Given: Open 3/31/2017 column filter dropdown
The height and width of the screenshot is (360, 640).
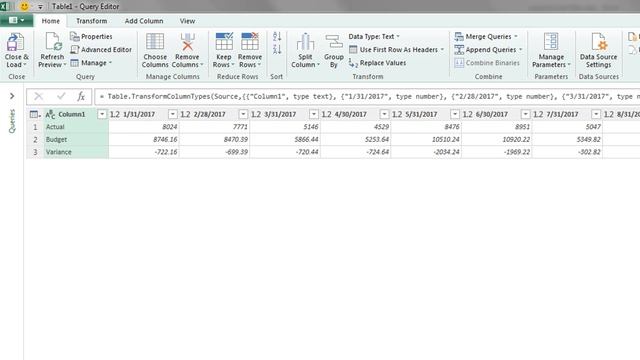Looking at the screenshot, I should 314,114.
